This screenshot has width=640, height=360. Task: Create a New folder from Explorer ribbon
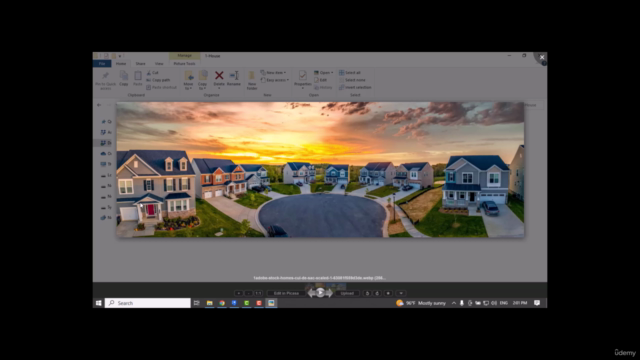click(x=252, y=80)
